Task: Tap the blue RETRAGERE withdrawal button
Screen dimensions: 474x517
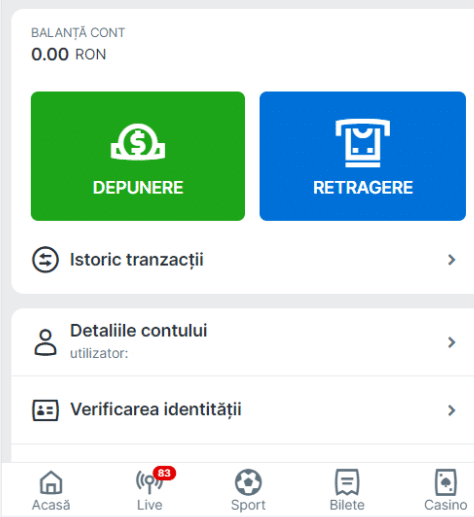Action: pyautogui.click(x=363, y=156)
